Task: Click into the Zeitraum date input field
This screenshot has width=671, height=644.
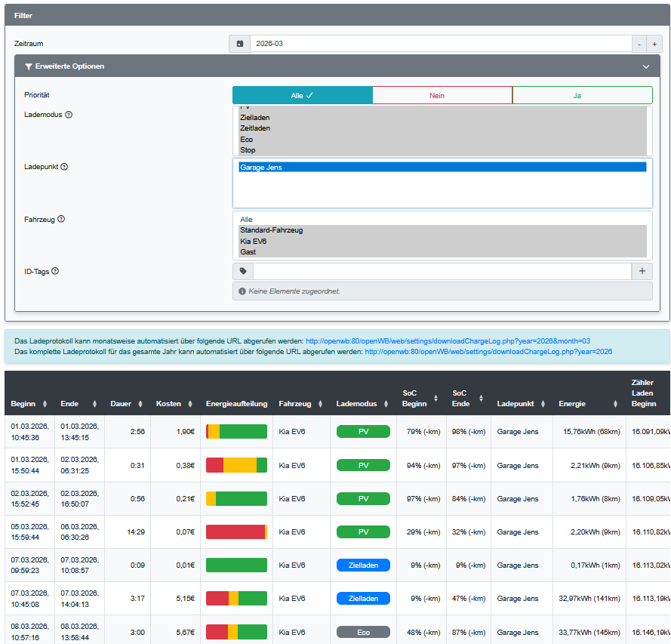Action: point(441,44)
